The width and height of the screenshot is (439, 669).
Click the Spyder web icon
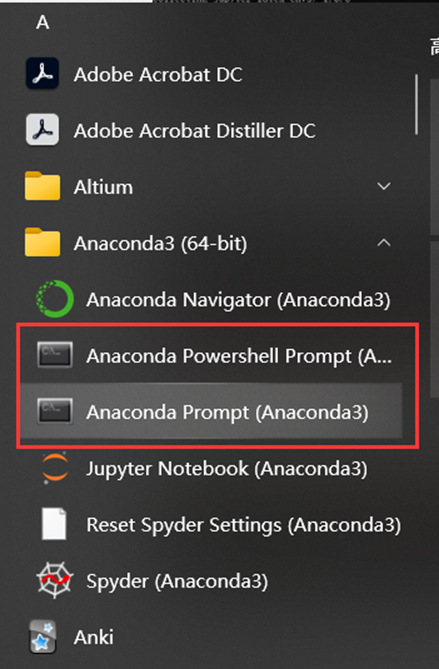coord(55,580)
